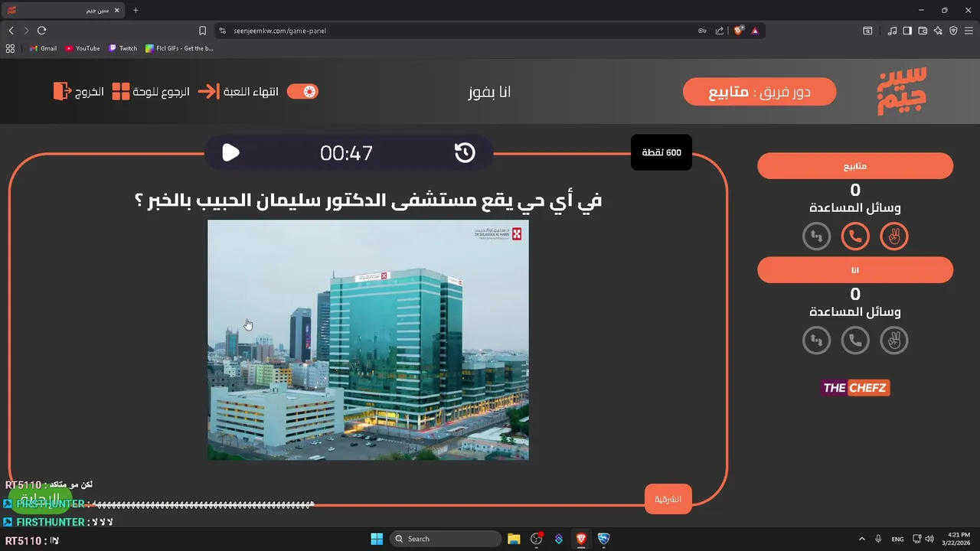Click the 00:47 timer display
Image resolution: width=980 pixels, height=551 pixels.
(x=346, y=153)
